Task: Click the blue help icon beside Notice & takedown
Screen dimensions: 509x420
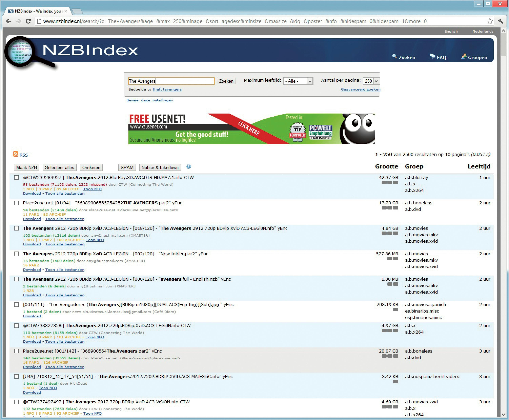Action: [189, 167]
